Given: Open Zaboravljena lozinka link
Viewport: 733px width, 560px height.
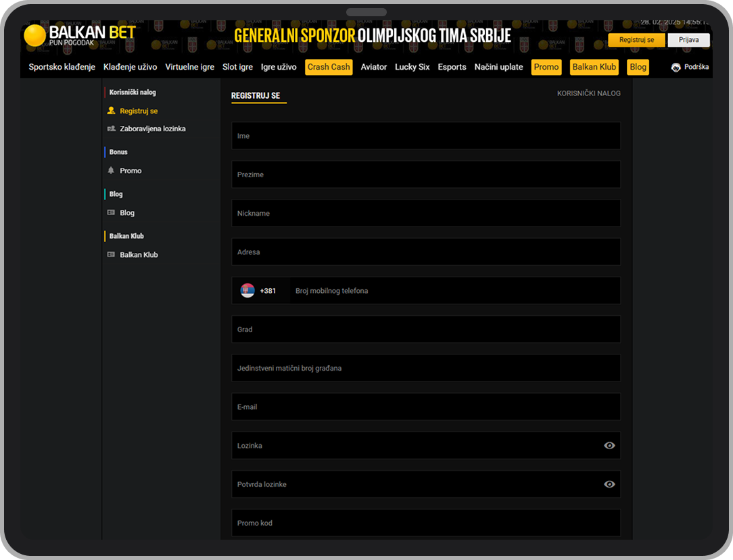Looking at the screenshot, I should tap(152, 129).
